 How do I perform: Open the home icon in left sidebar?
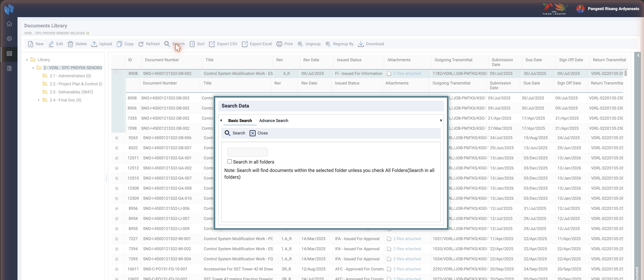9,24
